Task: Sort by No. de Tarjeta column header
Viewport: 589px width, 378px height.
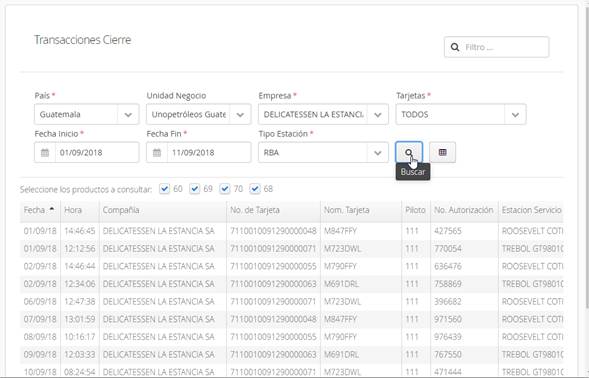Action: click(x=273, y=210)
